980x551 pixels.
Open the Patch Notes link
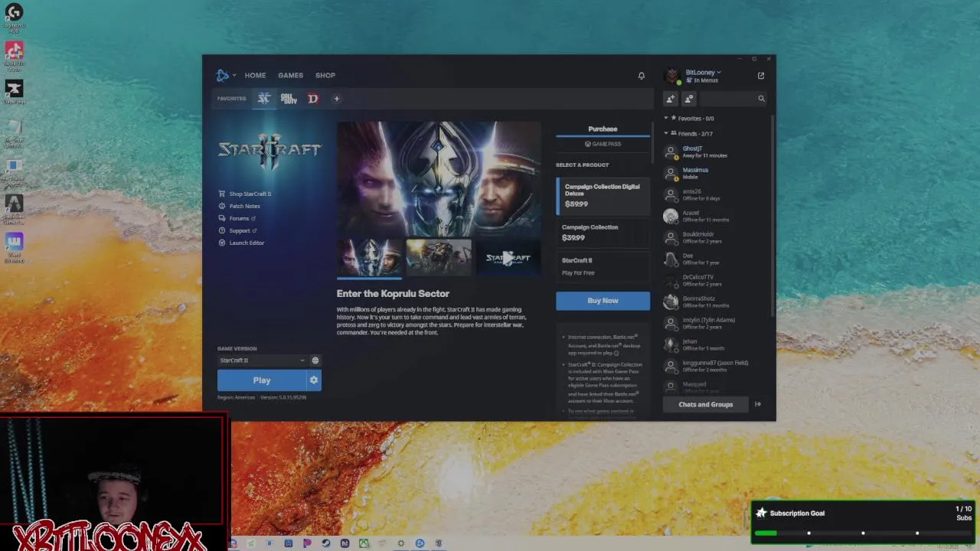click(x=244, y=206)
